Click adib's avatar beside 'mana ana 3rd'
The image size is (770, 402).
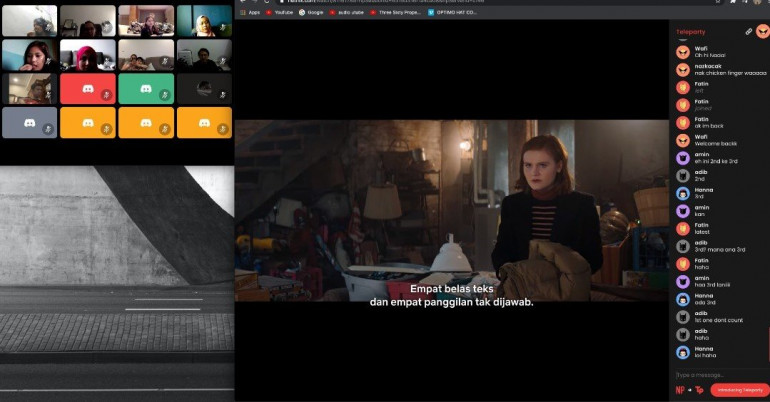(x=683, y=246)
